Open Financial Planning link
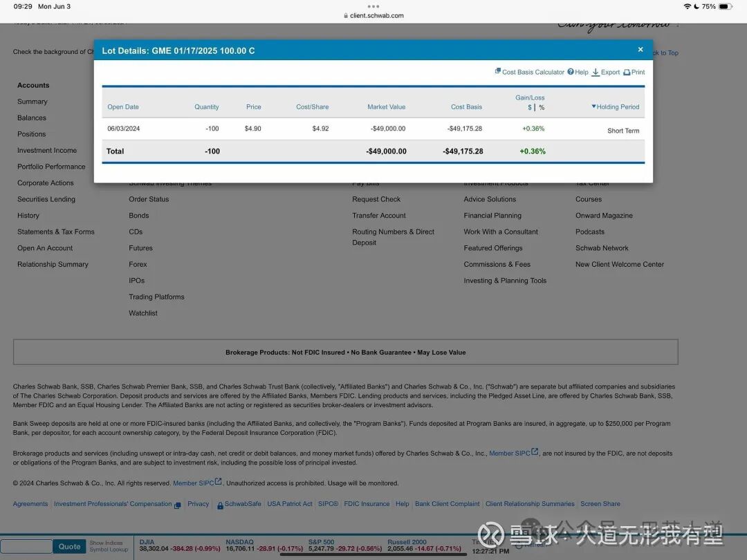 (492, 215)
